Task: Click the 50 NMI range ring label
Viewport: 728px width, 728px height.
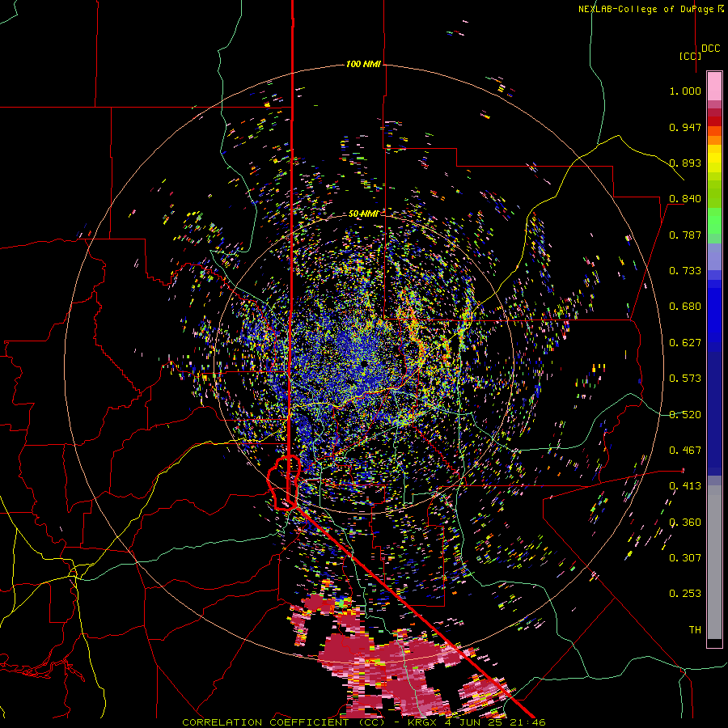Action: pos(363,214)
